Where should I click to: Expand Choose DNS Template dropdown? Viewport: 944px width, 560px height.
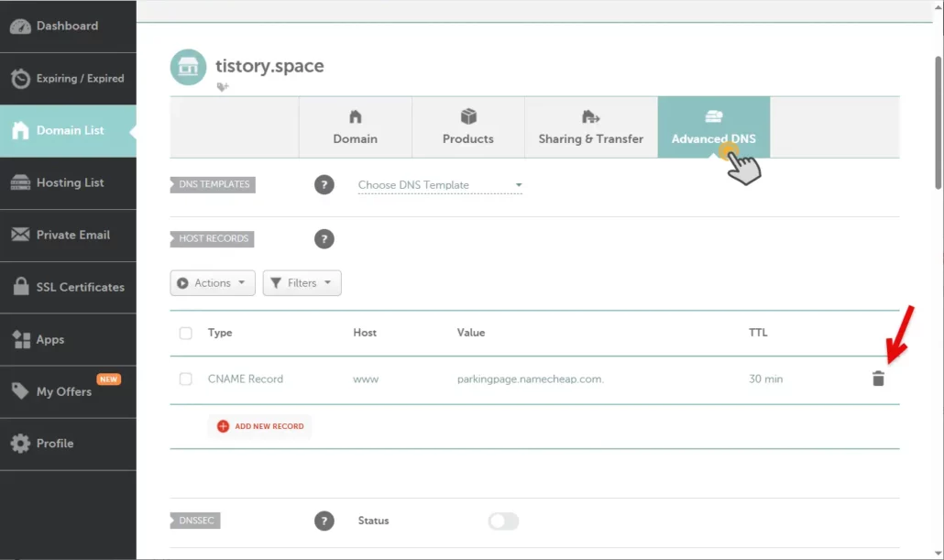[440, 185]
